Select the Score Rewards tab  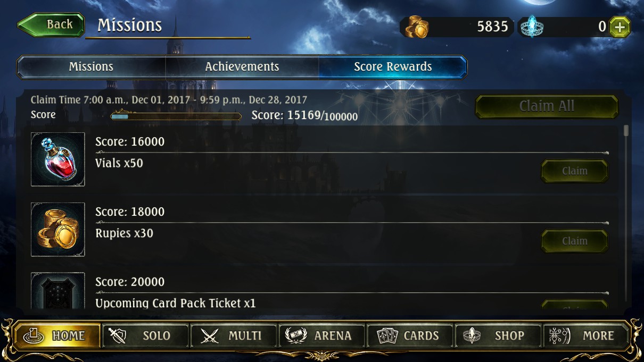[x=393, y=67]
